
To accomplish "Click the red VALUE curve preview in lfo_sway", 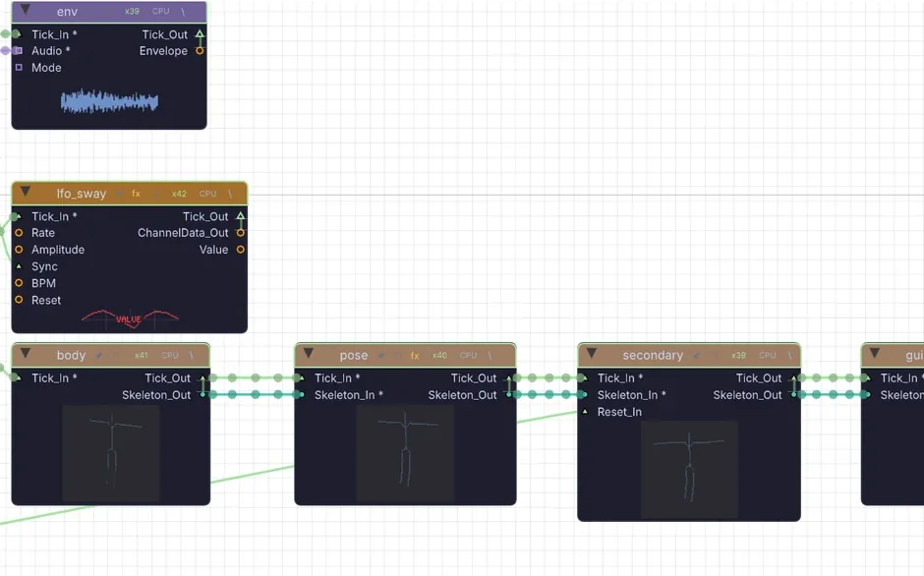I will 130,318.
